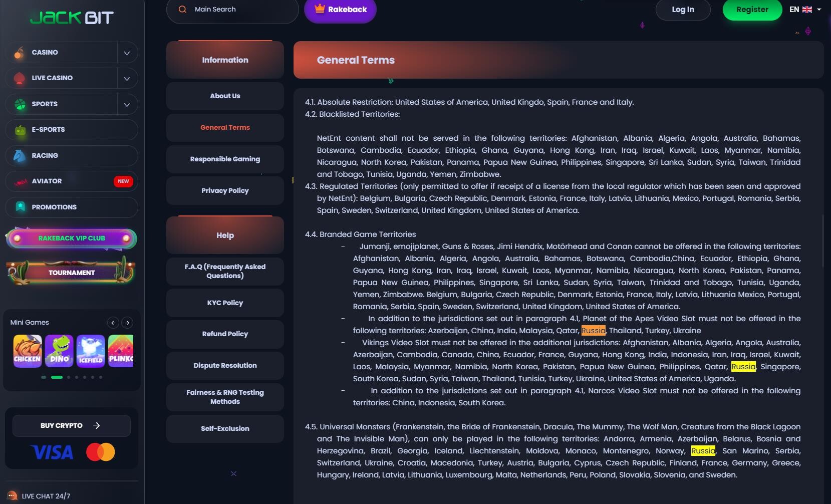The image size is (831, 504).
Task: Open the Refund Policy page
Action: click(225, 334)
